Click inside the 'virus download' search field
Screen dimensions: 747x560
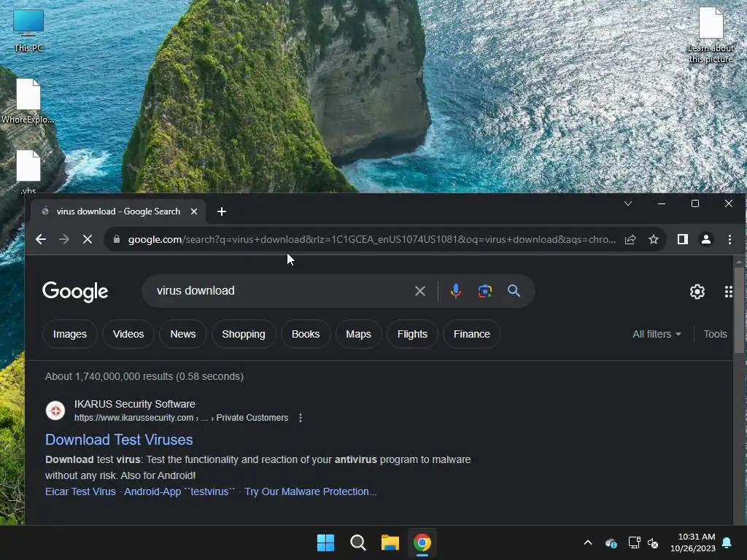[281, 291]
